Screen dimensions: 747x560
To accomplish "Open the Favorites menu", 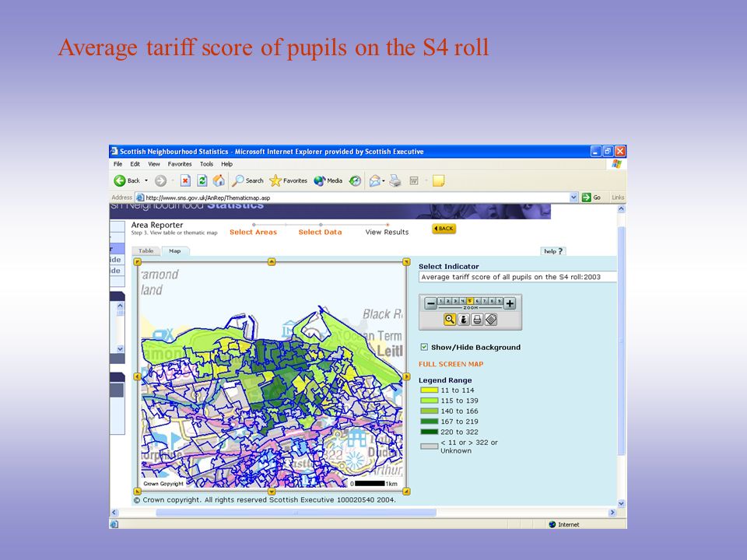I will (x=180, y=164).
